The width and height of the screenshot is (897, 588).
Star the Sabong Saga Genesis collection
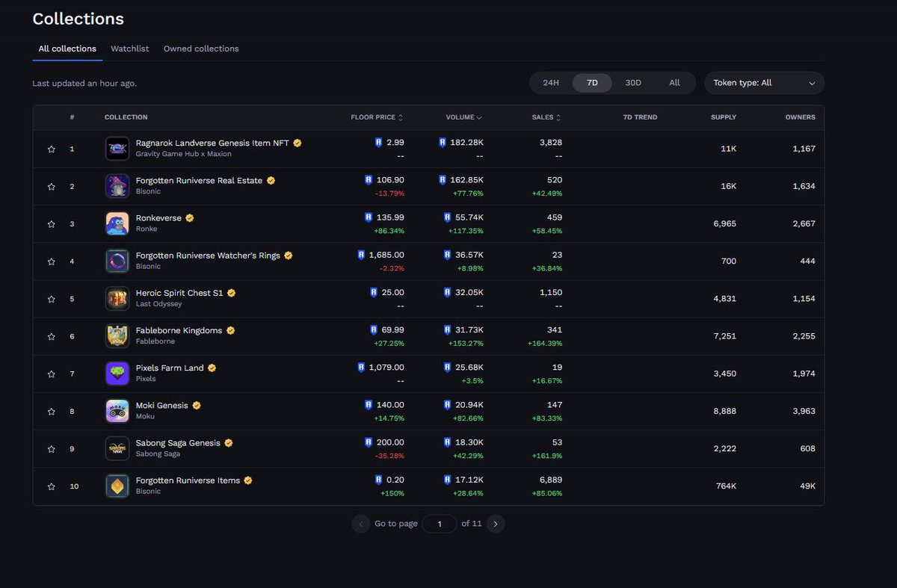(52, 449)
